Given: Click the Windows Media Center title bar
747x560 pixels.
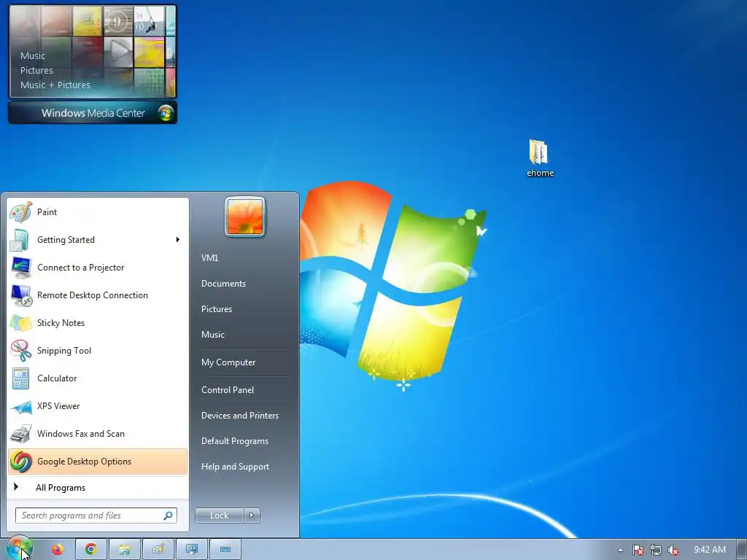Looking at the screenshot, I should [x=93, y=113].
